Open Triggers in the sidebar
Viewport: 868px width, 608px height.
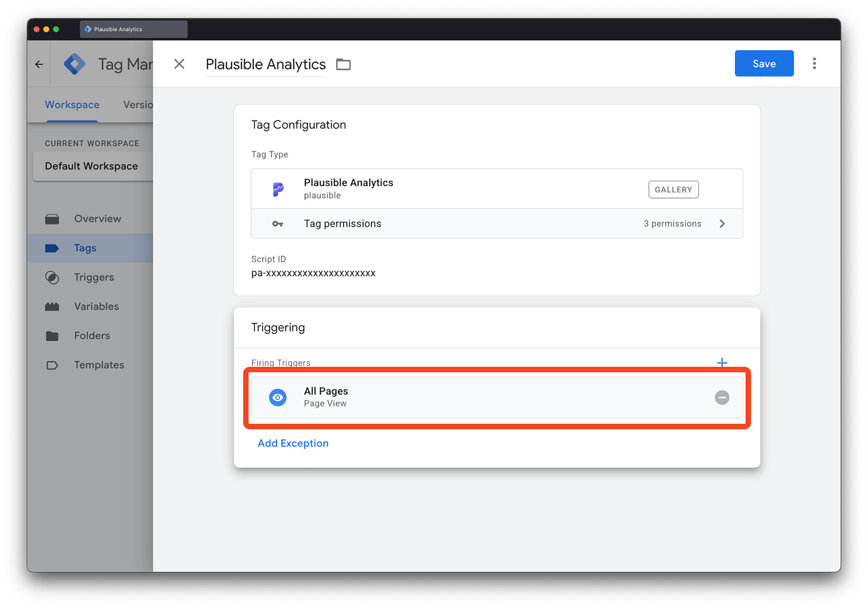click(94, 277)
